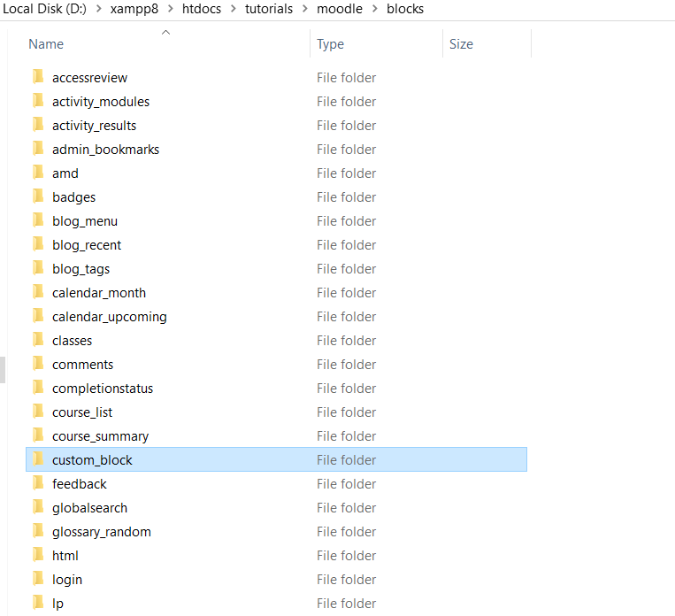Click the calendar_upcoming folder icon
Screen dimensions: 675x616
(x=38, y=316)
